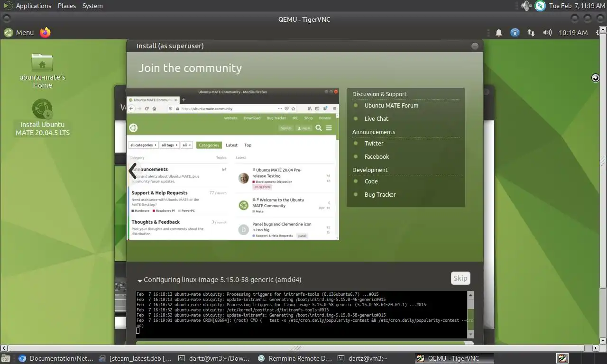Image resolution: width=607 pixels, height=364 pixels.
Task: Switch to dartz@vm3:~/Dow... terminal task
Action: tap(214, 358)
